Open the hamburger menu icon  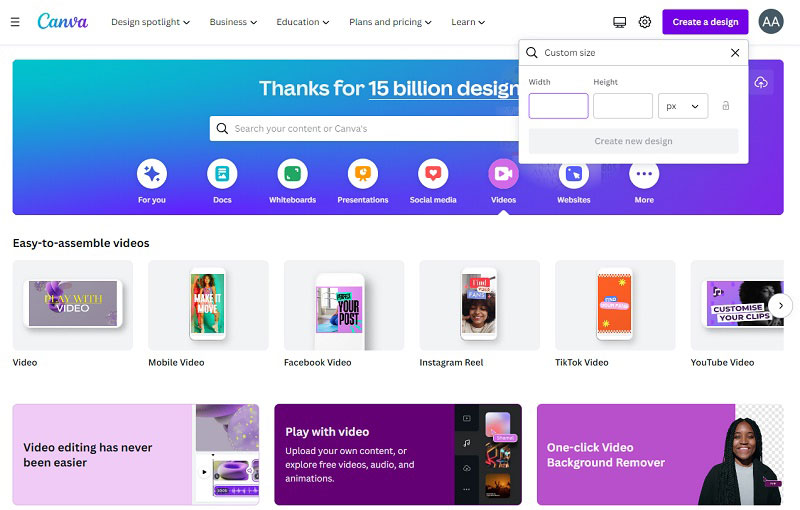click(x=15, y=22)
